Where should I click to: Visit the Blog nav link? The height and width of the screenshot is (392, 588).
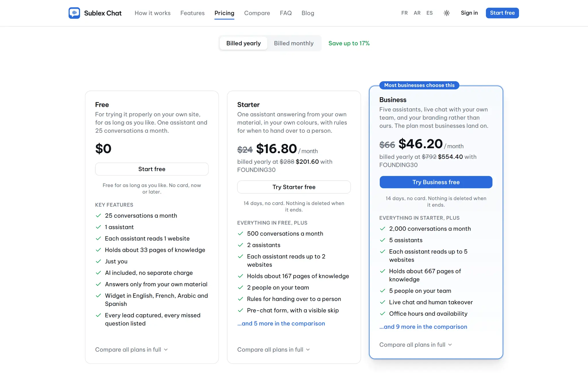(308, 13)
